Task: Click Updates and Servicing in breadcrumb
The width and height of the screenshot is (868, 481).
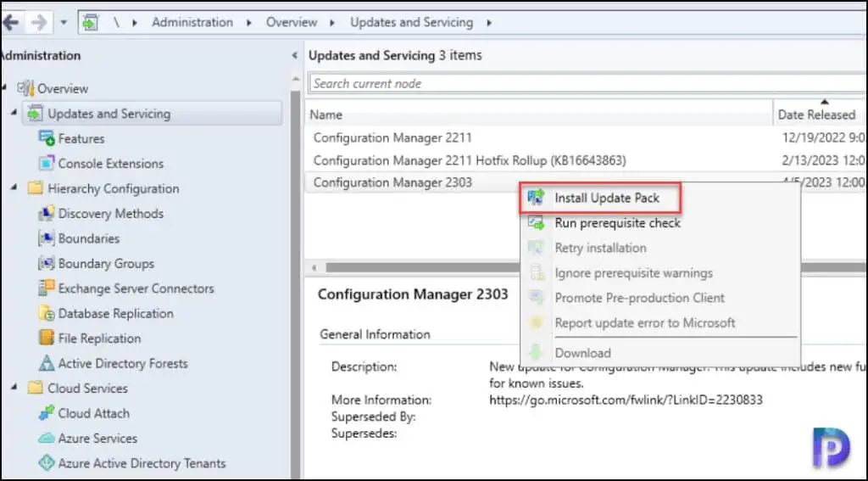Action: [x=411, y=23]
